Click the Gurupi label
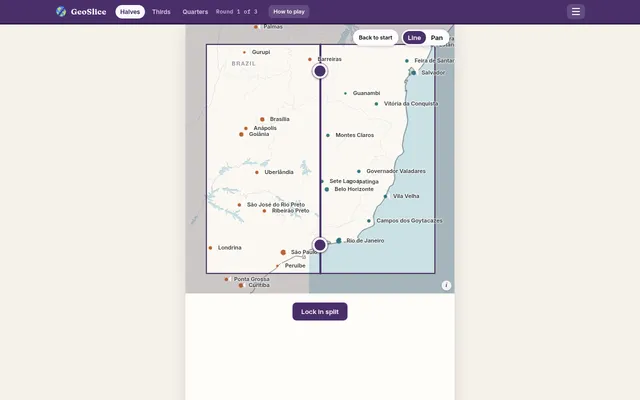The height and width of the screenshot is (400, 640). coord(261,52)
